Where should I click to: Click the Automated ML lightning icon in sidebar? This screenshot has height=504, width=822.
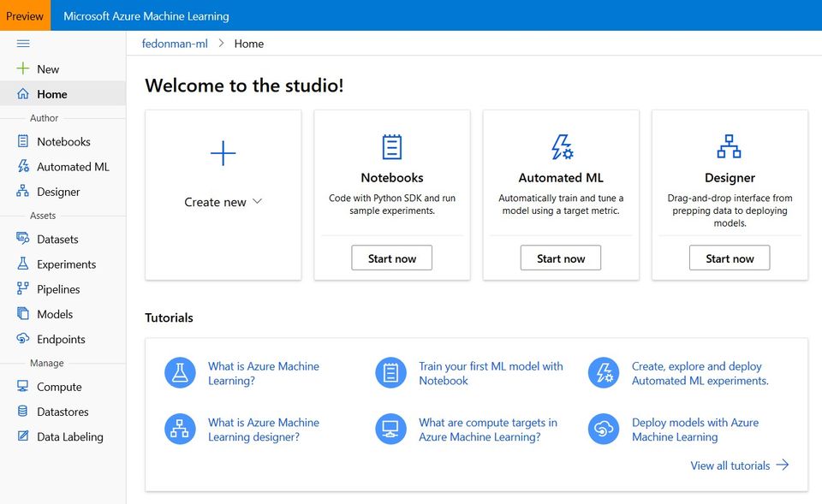(x=23, y=166)
